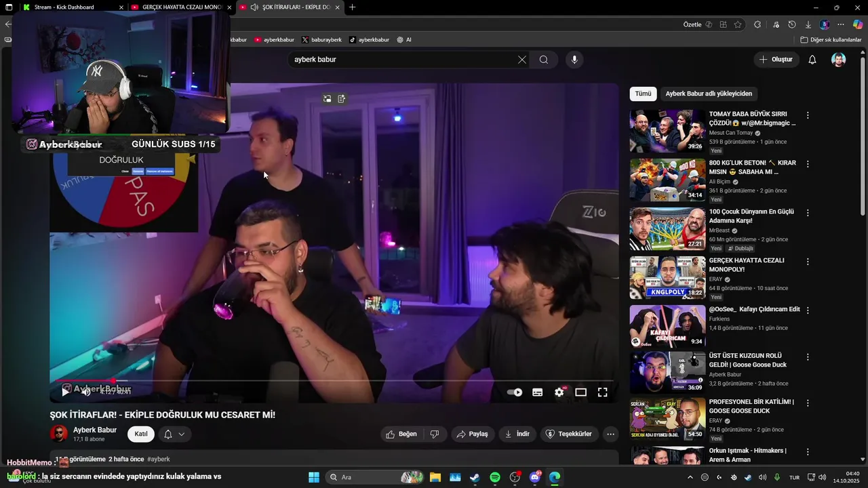Viewport: 868px width, 488px height.
Task: Switch to theater mode
Action: coord(581,392)
